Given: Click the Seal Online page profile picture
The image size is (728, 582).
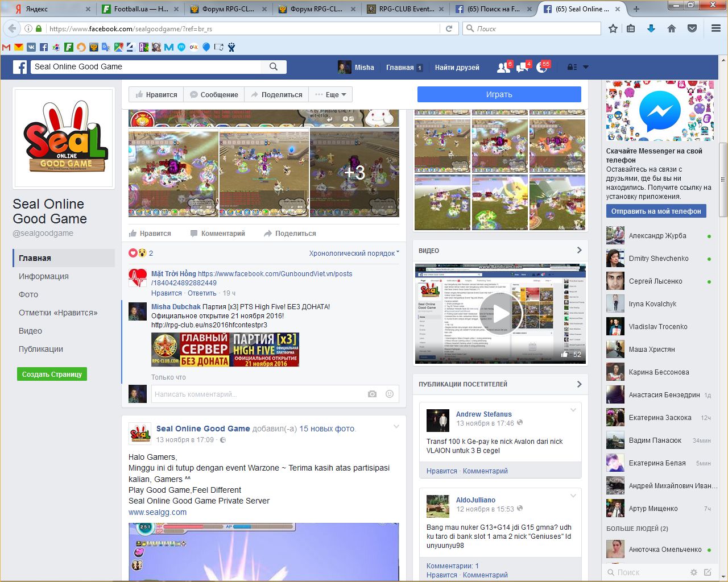Looking at the screenshot, I should 64,139.
